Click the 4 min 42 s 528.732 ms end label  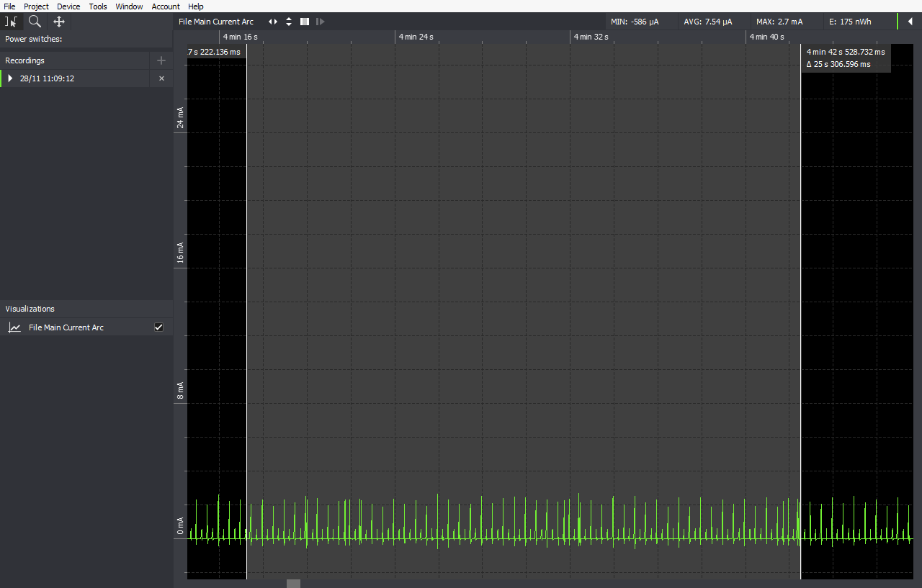click(846, 52)
